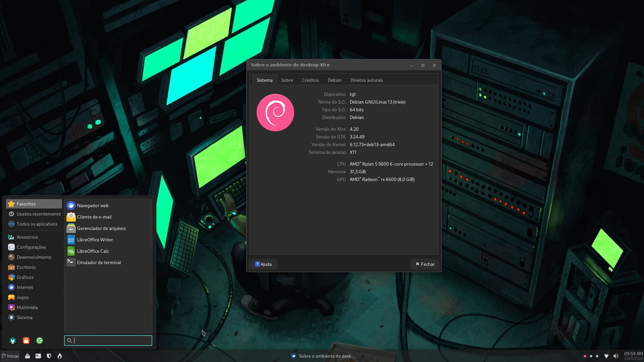644x362 pixels.
Task: Expand the Configurações category
Action: [x=31, y=247]
